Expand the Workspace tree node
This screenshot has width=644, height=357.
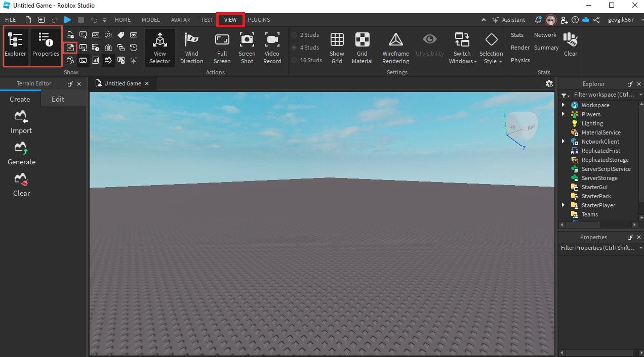[x=563, y=105]
